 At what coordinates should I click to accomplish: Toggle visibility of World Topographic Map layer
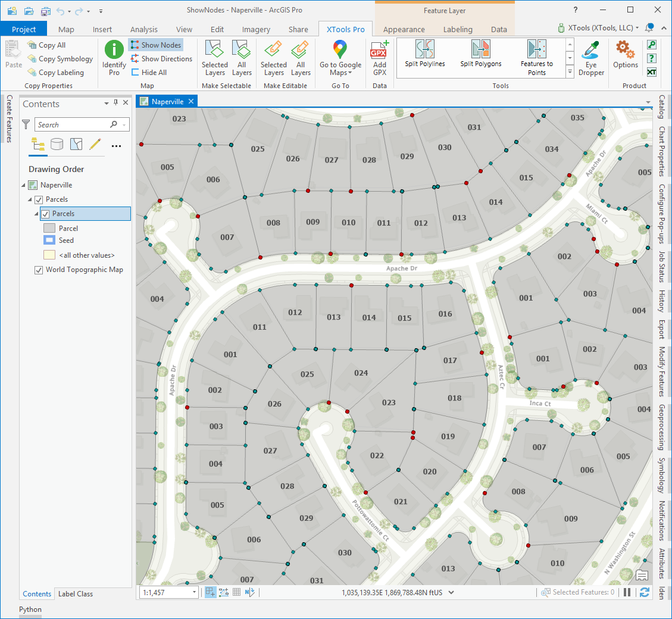pos(39,270)
